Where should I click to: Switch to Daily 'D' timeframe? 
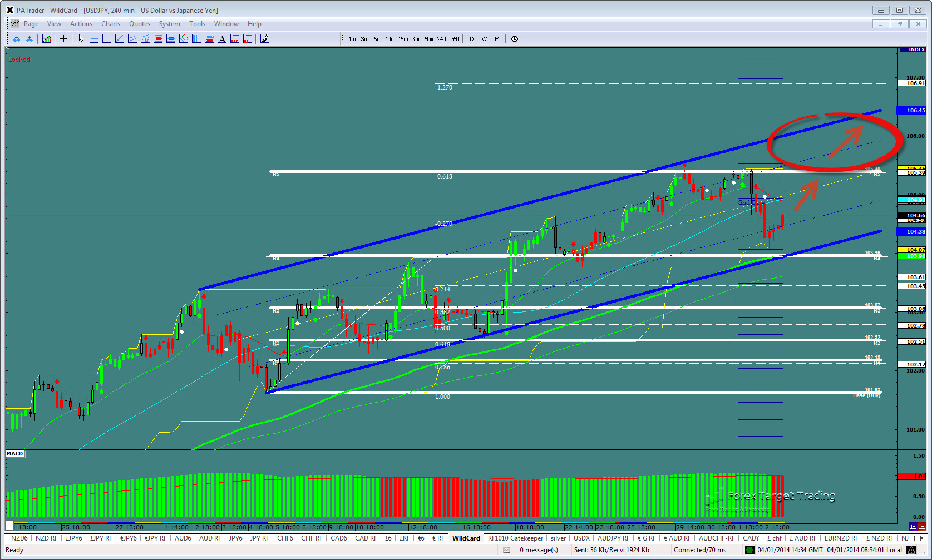tap(472, 39)
